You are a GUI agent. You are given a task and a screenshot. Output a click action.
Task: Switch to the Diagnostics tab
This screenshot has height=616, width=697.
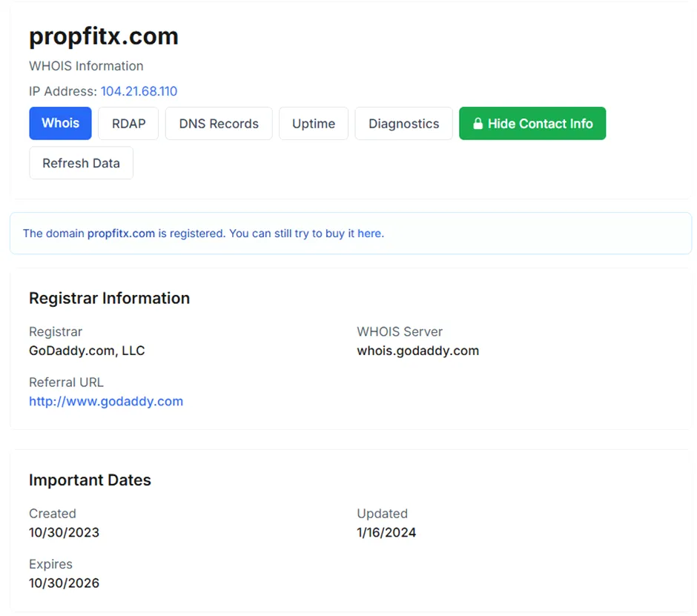403,123
